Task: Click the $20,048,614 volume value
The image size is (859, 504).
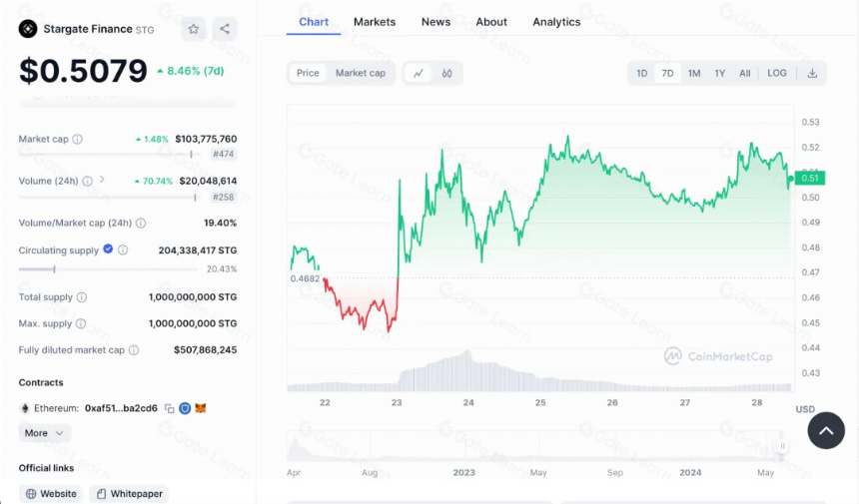Action: coord(208,181)
